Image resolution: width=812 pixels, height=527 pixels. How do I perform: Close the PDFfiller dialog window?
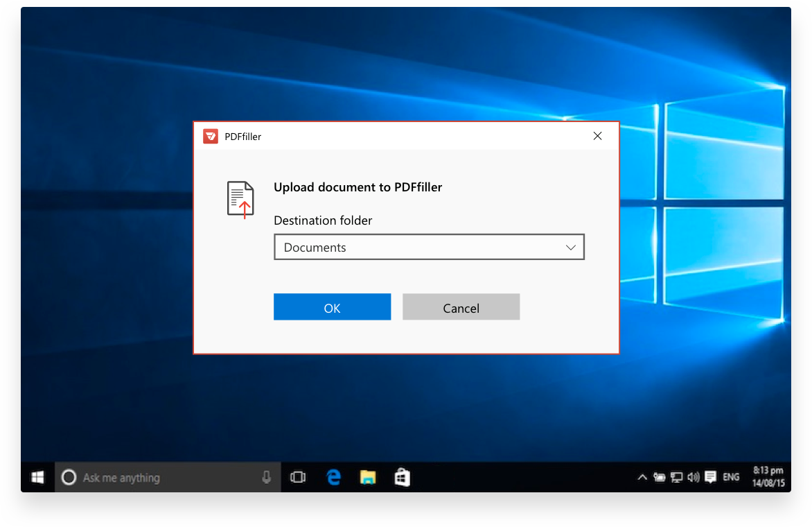click(598, 136)
